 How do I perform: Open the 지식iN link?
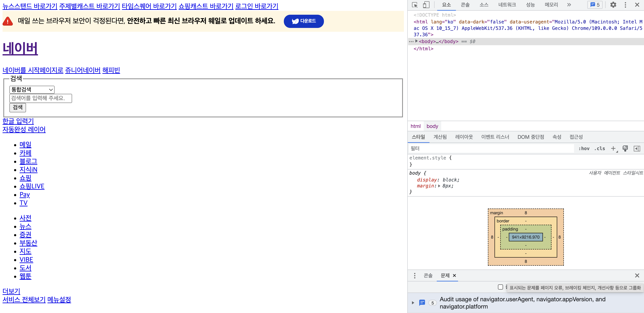pos(29,170)
